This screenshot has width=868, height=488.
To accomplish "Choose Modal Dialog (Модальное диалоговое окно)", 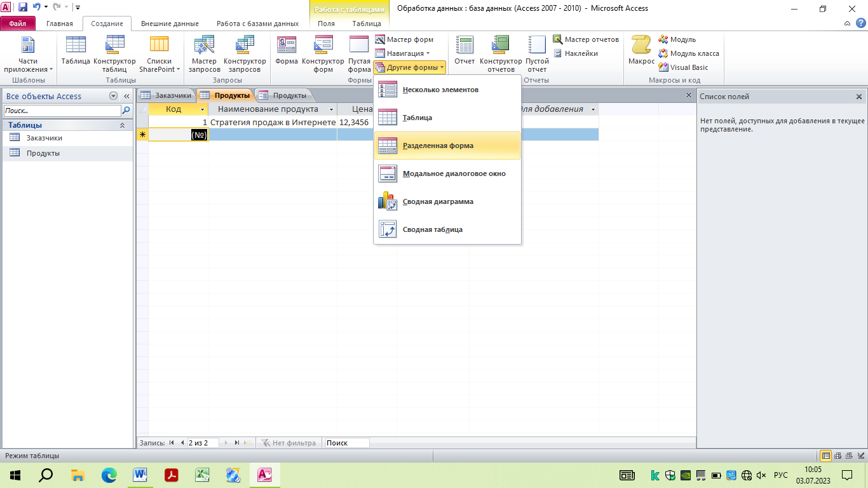I will point(447,173).
